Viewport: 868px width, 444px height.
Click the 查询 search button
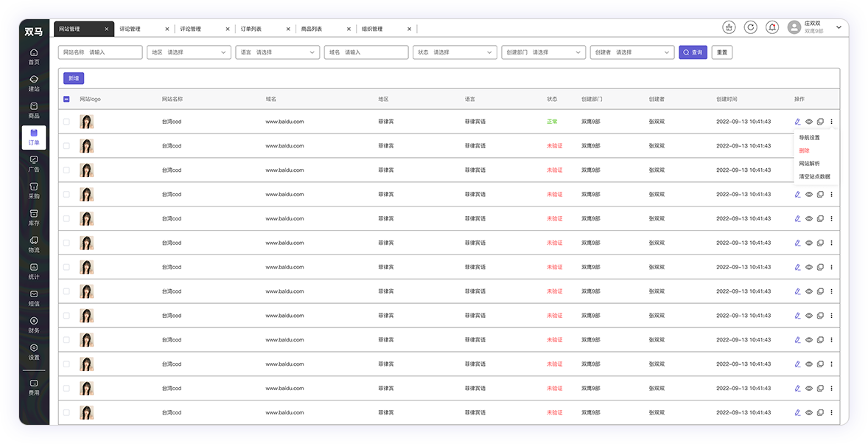coord(693,52)
